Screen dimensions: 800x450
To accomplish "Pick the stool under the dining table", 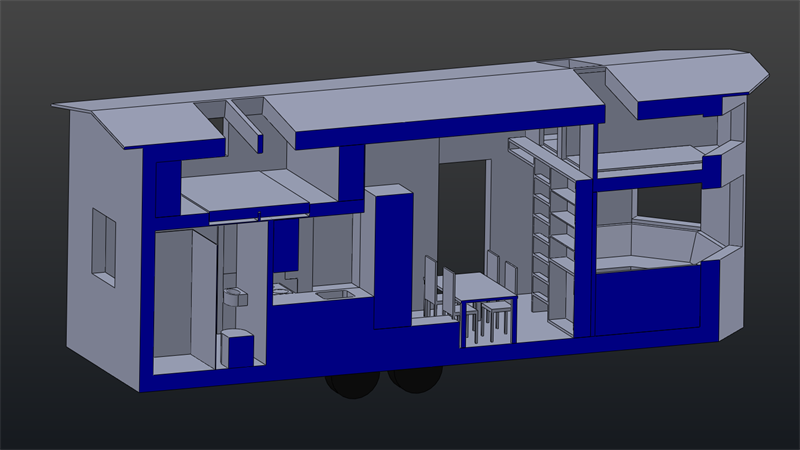I will (x=495, y=318).
